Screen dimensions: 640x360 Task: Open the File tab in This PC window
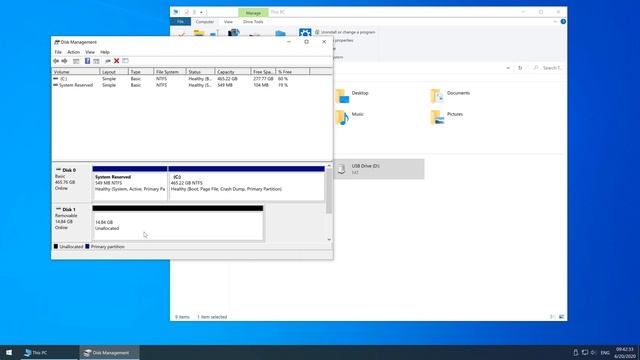(180, 22)
